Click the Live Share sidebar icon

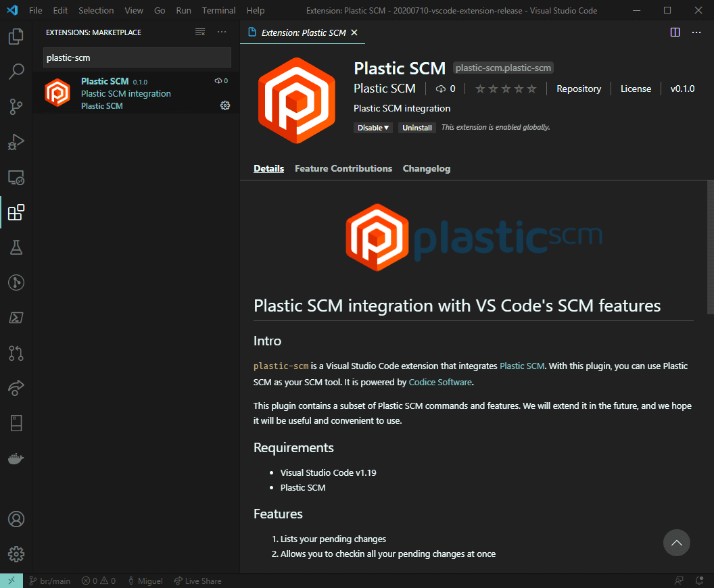tap(15, 388)
